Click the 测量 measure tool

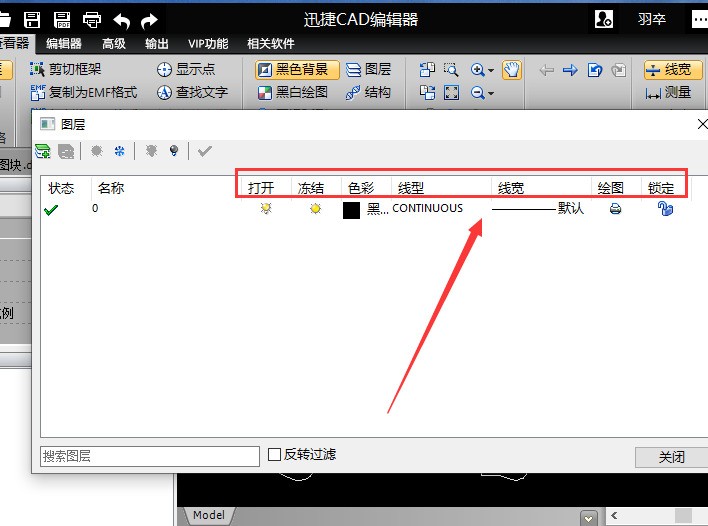pos(669,92)
